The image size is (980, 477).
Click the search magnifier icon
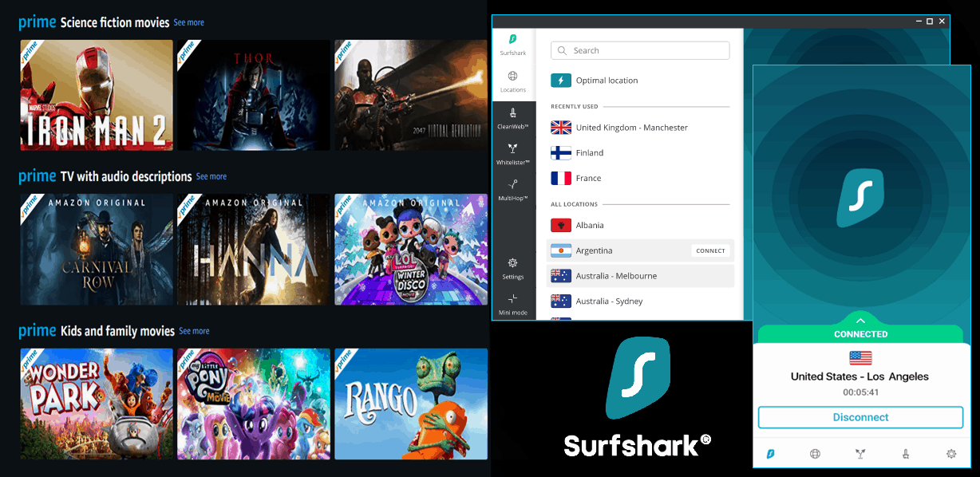point(563,51)
